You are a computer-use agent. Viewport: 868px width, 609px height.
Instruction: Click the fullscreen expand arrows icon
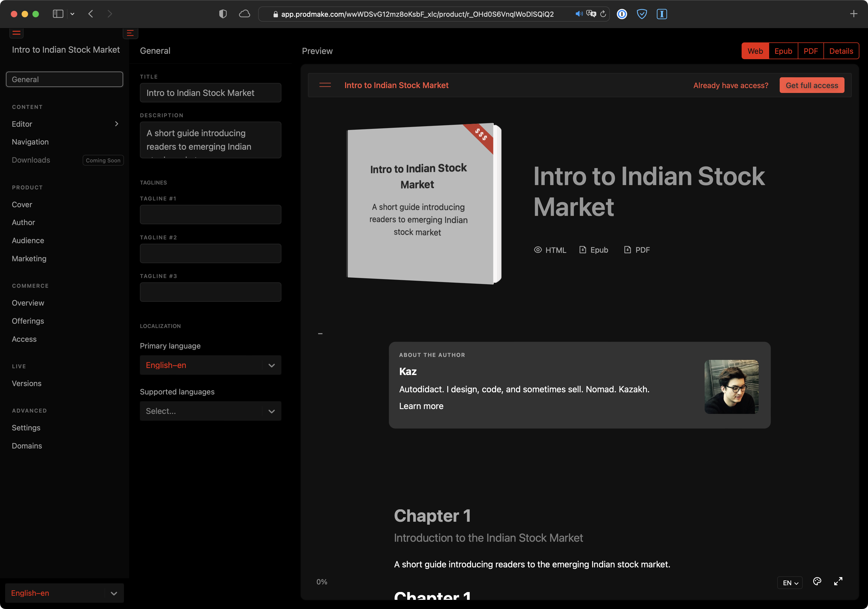[x=838, y=581]
